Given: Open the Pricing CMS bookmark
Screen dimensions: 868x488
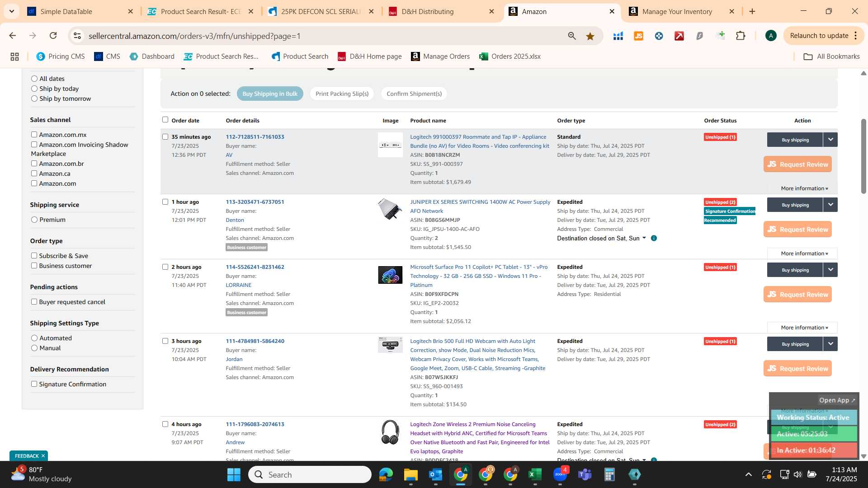Looking at the screenshot, I should pos(61,56).
